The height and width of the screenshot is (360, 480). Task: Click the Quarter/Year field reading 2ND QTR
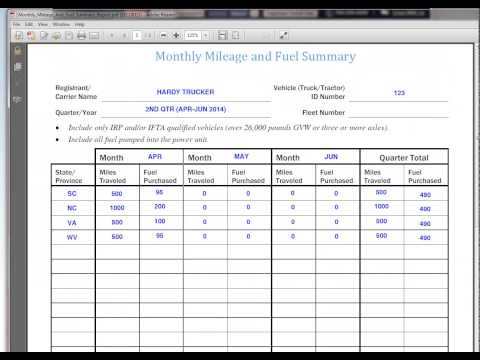coord(186,109)
